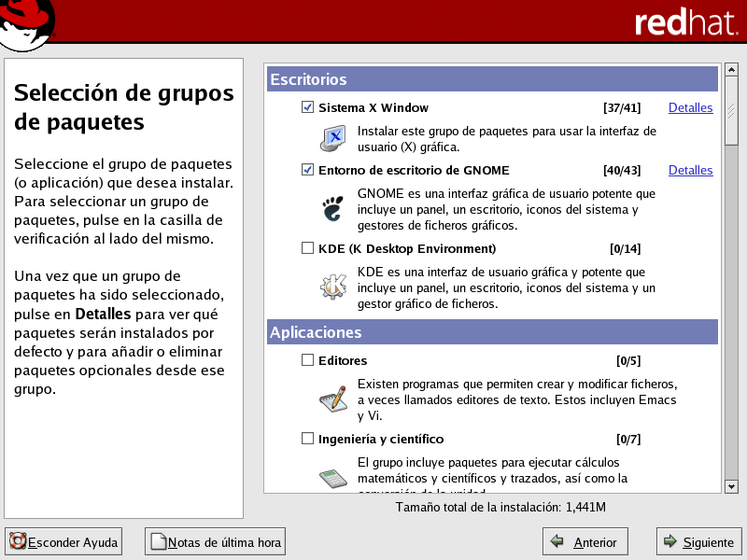Click the Ingeniería y científico calculator icon
Screen dimensions: 747x560
click(x=333, y=477)
